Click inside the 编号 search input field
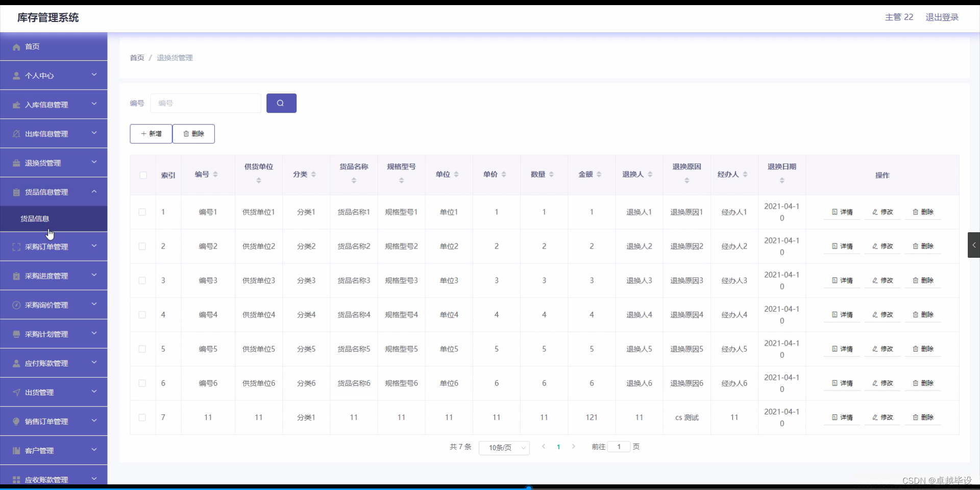 coord(206,103)
